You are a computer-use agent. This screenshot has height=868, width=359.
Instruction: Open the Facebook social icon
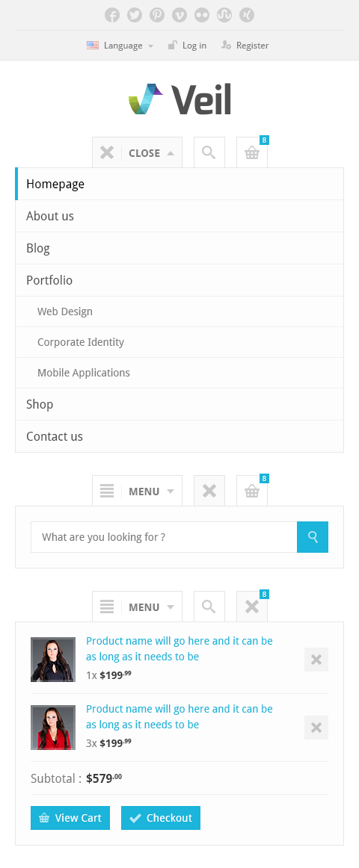pyautogui.click(x=112, y=15)
